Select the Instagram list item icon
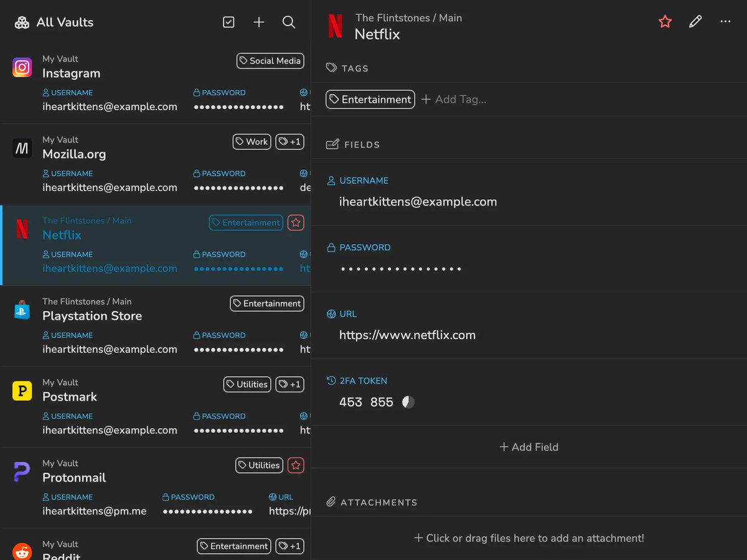747x560 pixels. click(22, 67)
